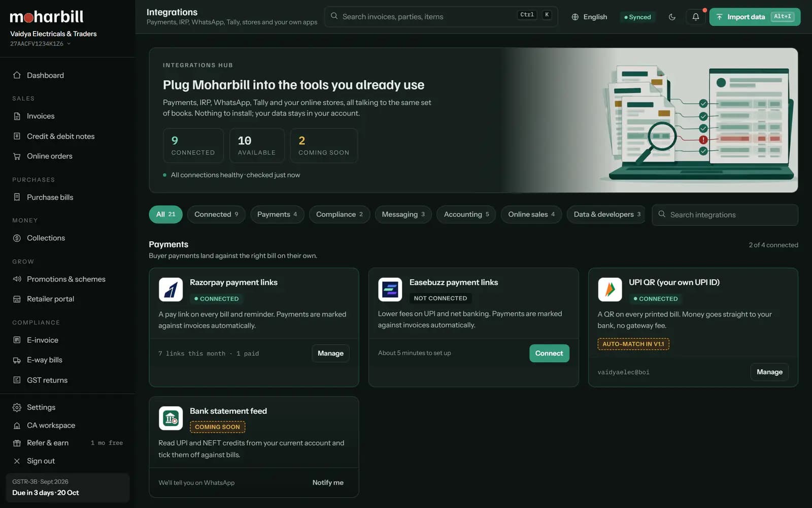Open the Dashboard home icon
This screenshot has height=508, width=812.
click(x=17, y=75)
